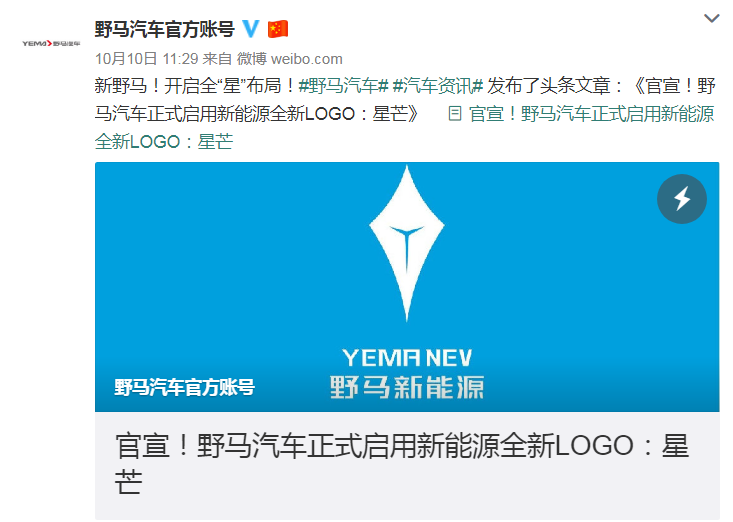
Task: Click the 野马汽车官方账号 watermark on the cover
Action: (184, 387)
